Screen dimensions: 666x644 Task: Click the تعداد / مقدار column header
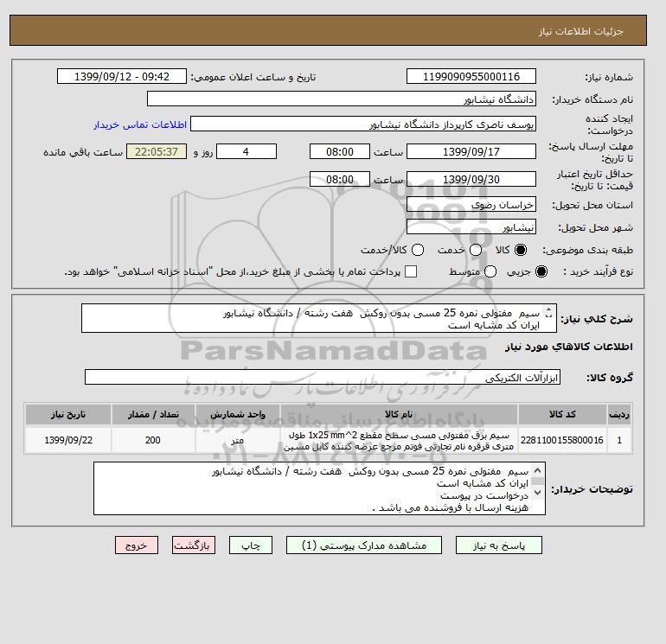(153, 414)
